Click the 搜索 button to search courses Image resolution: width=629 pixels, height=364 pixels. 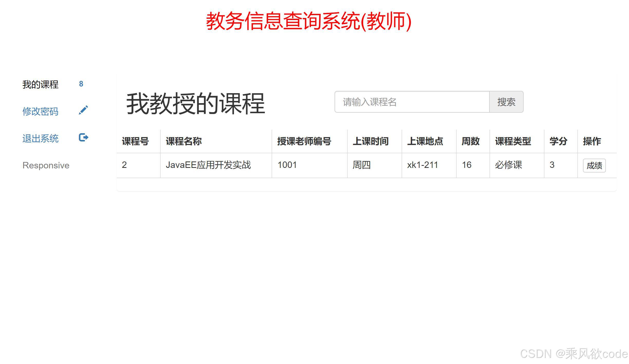point(506,102)
